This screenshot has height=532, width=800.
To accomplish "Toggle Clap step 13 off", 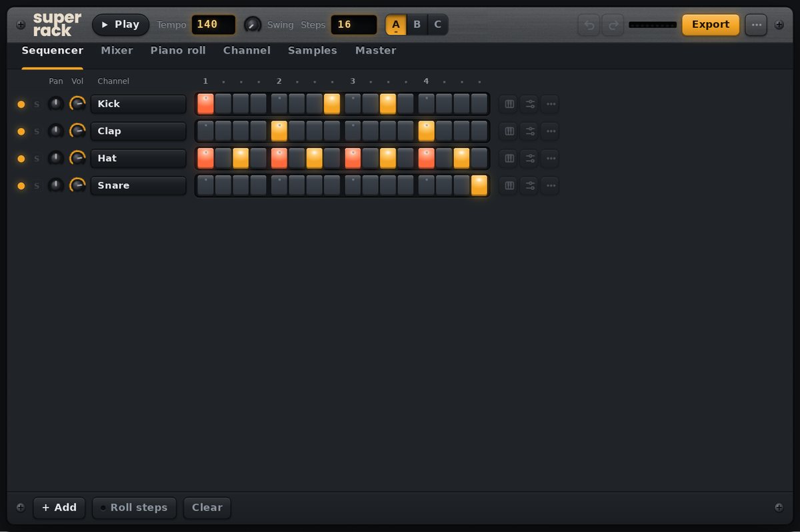I will click(427, 131).
